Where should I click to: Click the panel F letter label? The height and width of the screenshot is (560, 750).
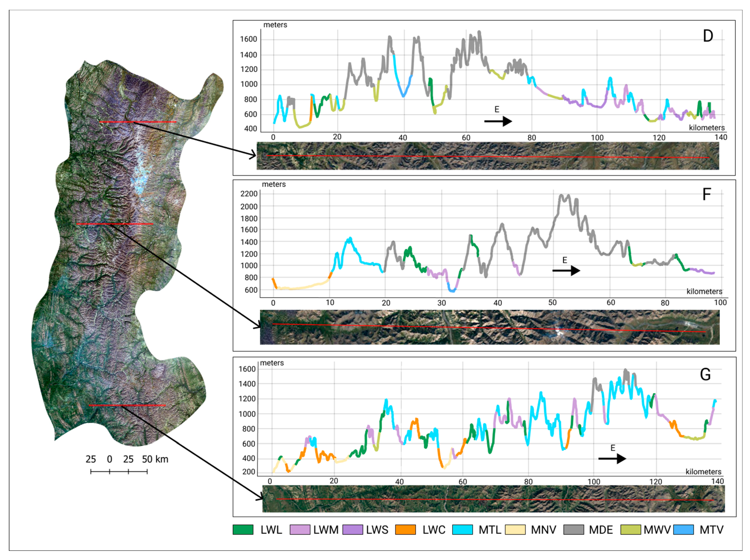pos(707,195)
